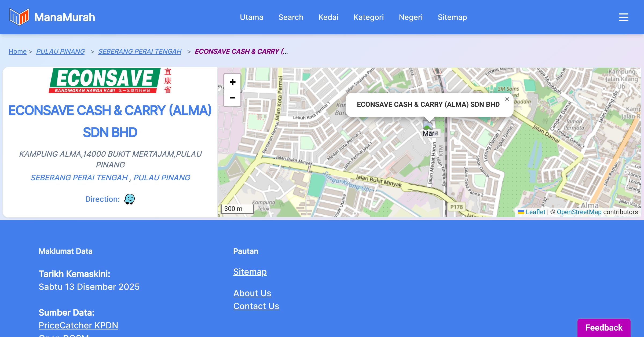Open the hamburger menu icon
The width and height of the screenshot is (644, 337).
click(x=623, y=17)
